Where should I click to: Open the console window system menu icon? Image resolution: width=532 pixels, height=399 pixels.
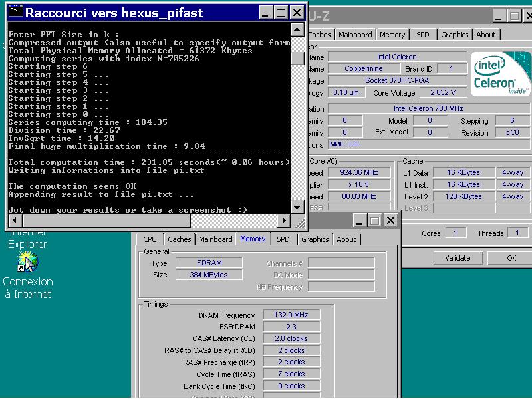pos(15,12)
